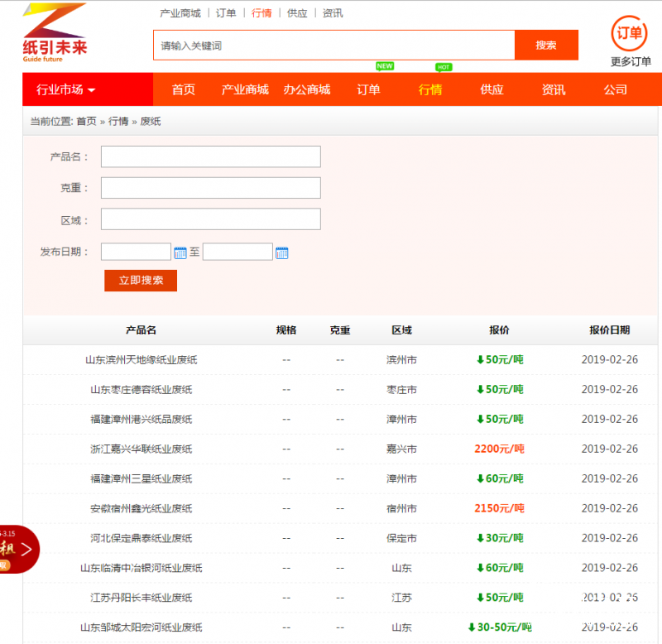Open the 办公商城 tab
Screen dimensions: 662x644
pos(306,89)
